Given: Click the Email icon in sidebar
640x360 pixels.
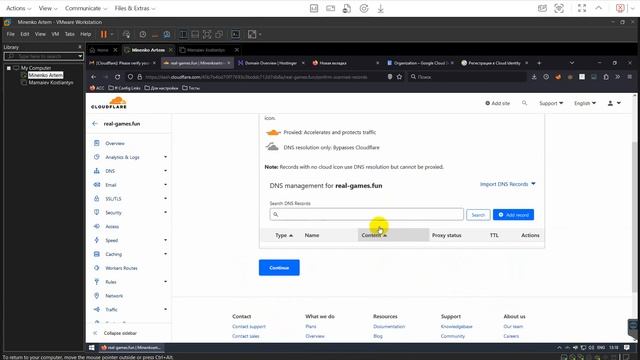Looking at the screenshot, I should click(x=97, y=185).
